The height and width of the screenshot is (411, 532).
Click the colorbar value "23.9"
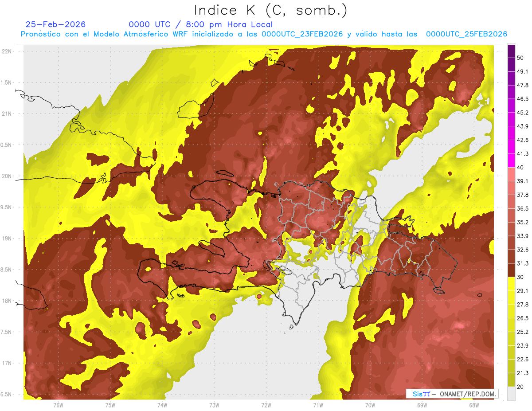[523, 346]
